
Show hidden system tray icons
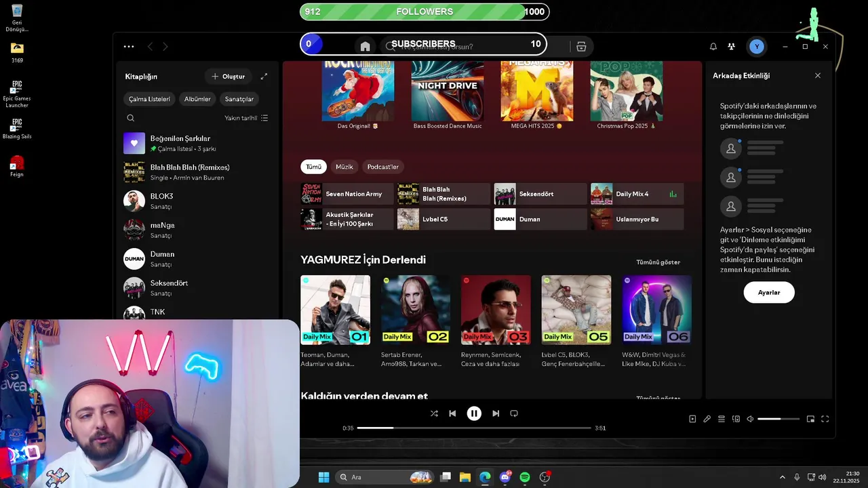[x=782, y=477]
